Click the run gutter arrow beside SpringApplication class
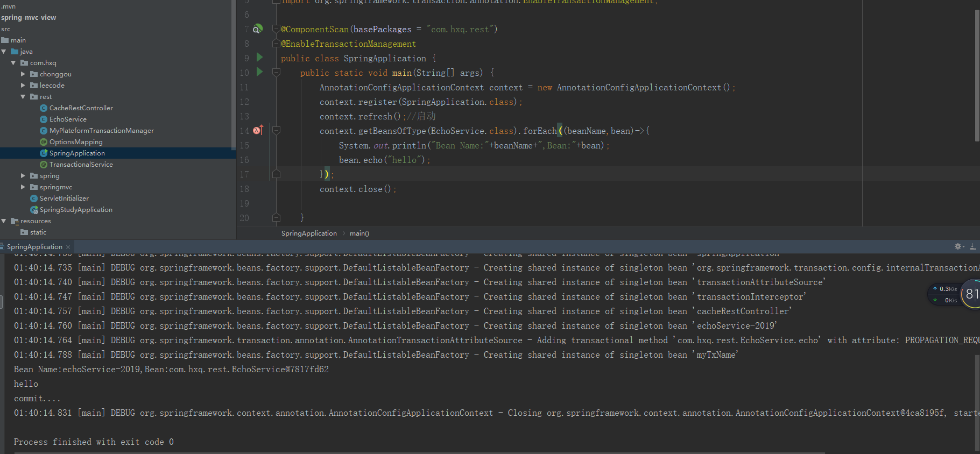Screen dimensions: 980x454 (259, 57)
